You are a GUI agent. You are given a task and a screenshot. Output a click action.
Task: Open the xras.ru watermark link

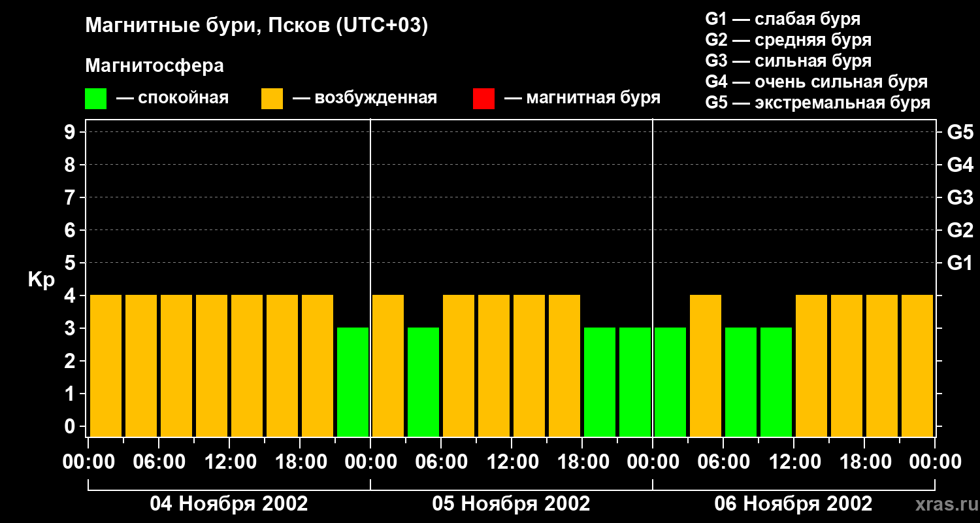(943, 505)
